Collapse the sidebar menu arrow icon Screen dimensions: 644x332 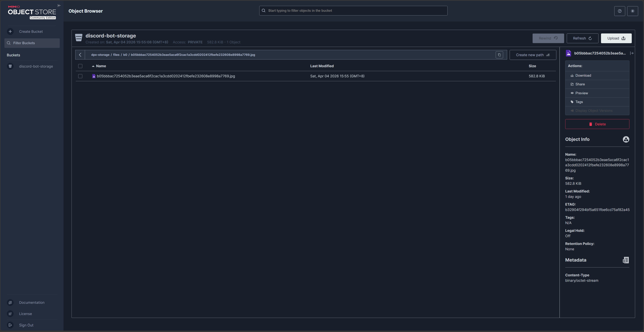59,6
